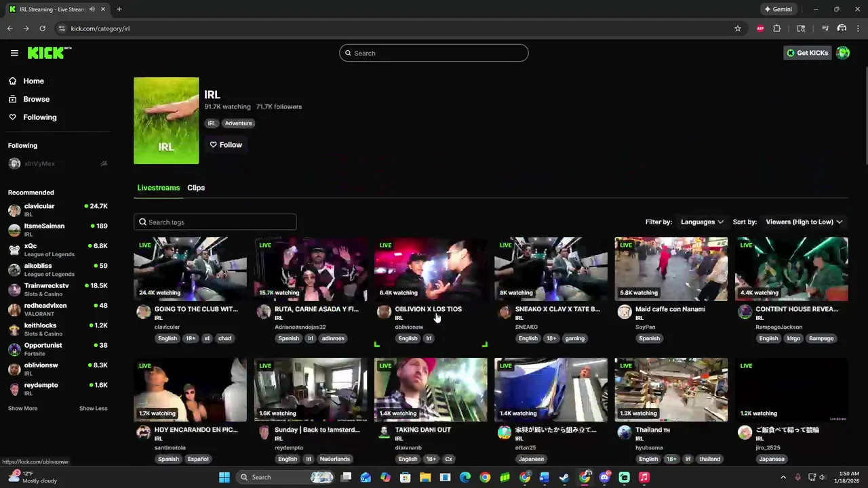Expand the Languages filter dropdown
868x488 pixels.
coord(702,222)
